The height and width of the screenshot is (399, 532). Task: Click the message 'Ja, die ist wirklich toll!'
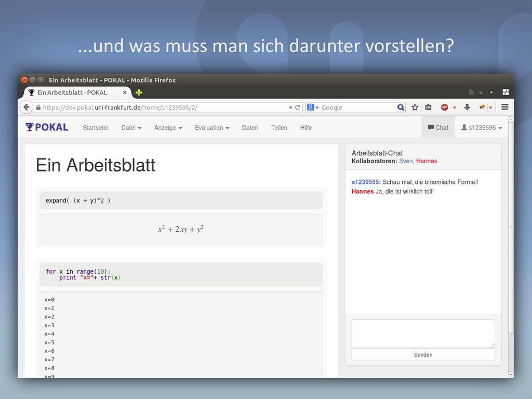pyautogui.click(x=404, y=192)
